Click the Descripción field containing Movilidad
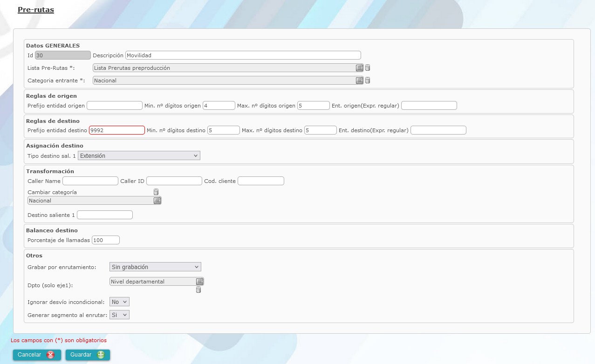 pyautogui.click(x=243, y=55)
